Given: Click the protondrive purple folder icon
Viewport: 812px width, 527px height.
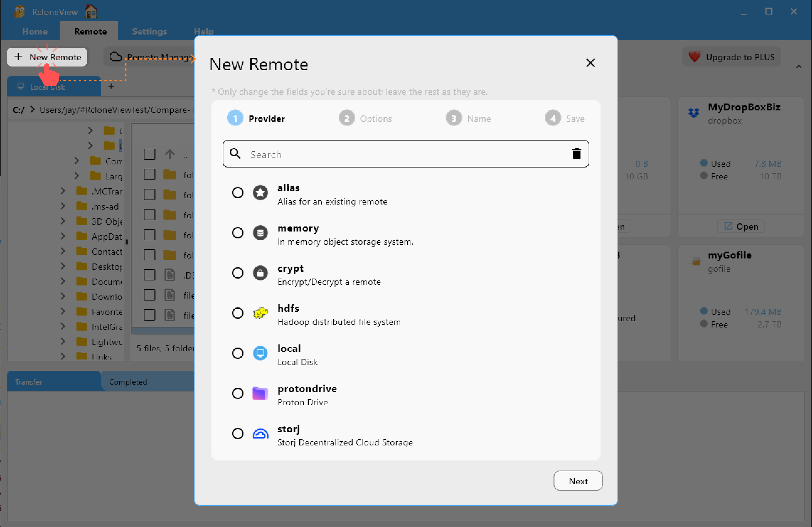Looking at the screenshot, I should click(260, 393).
